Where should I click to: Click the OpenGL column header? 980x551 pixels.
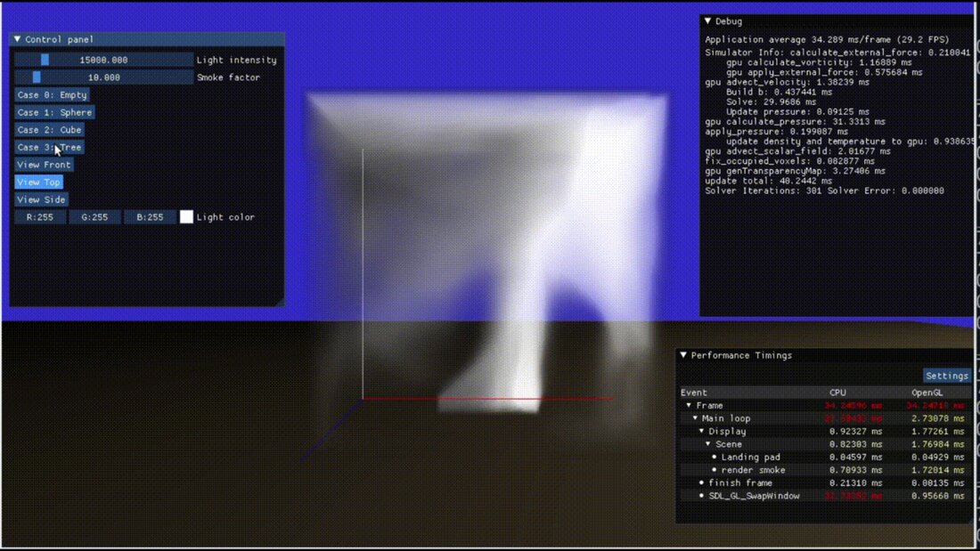pyautogui.click(x=927, y=393)
